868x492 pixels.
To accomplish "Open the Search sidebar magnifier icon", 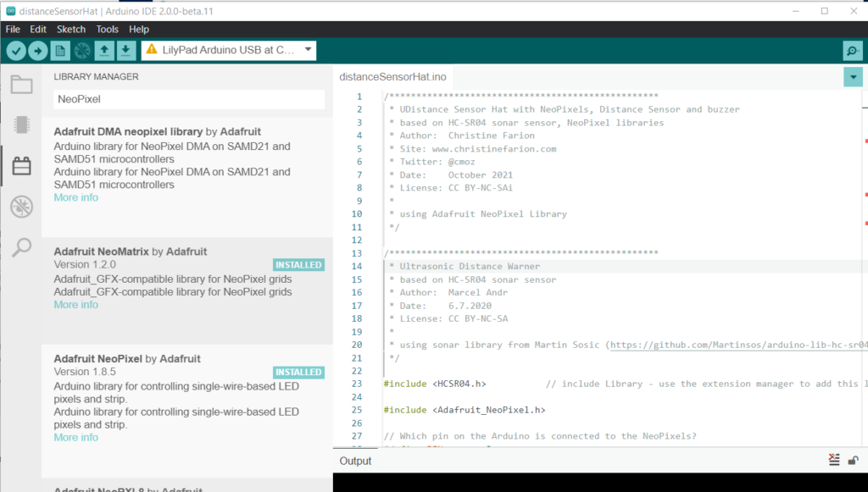I will 21,247.
